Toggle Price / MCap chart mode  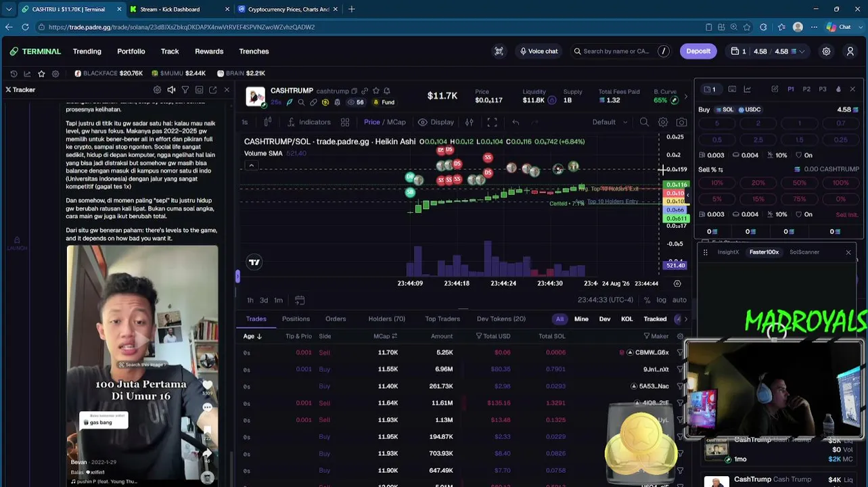click(385, 122)
